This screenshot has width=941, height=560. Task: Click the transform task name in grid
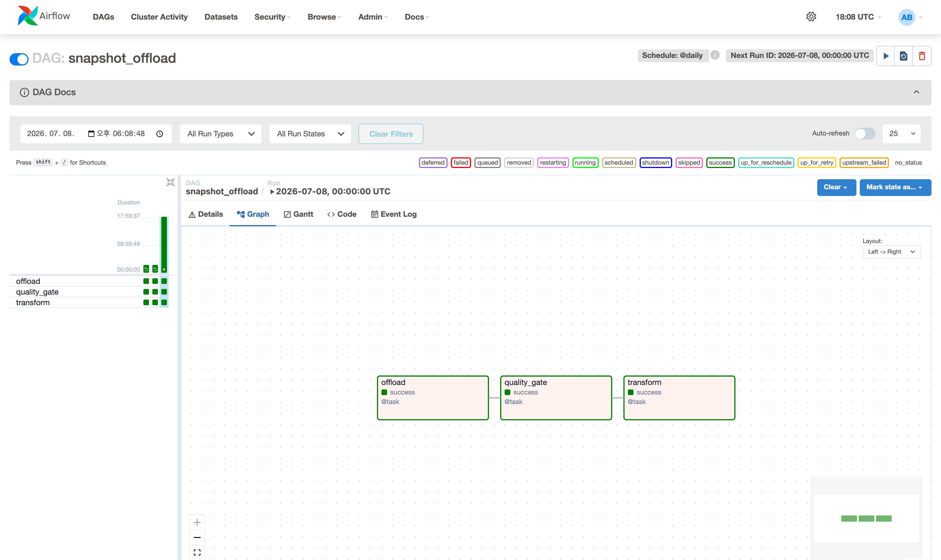[x=33, y=302]
